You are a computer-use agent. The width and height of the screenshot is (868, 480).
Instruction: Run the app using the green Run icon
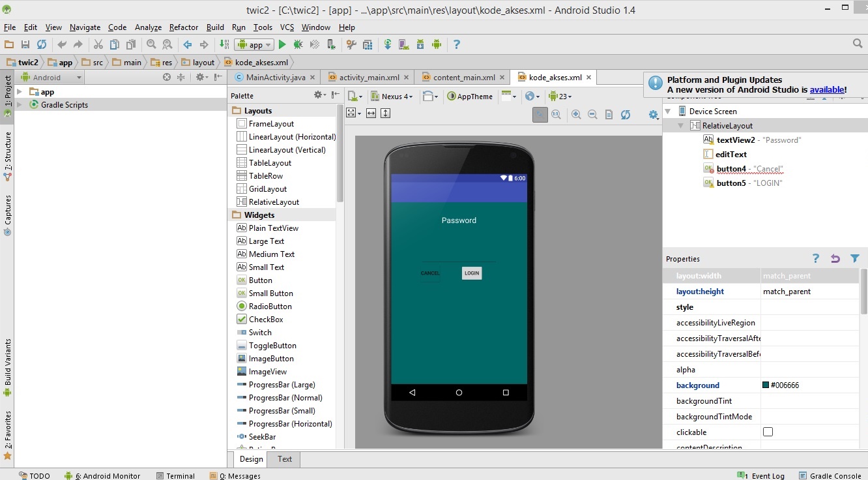click(282, 44)
